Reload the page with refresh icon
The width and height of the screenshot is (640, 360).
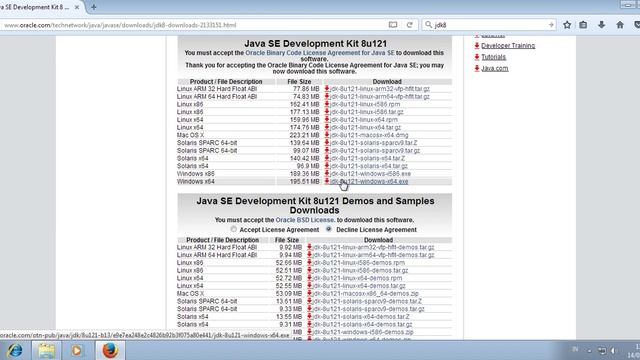click(409, 25)
